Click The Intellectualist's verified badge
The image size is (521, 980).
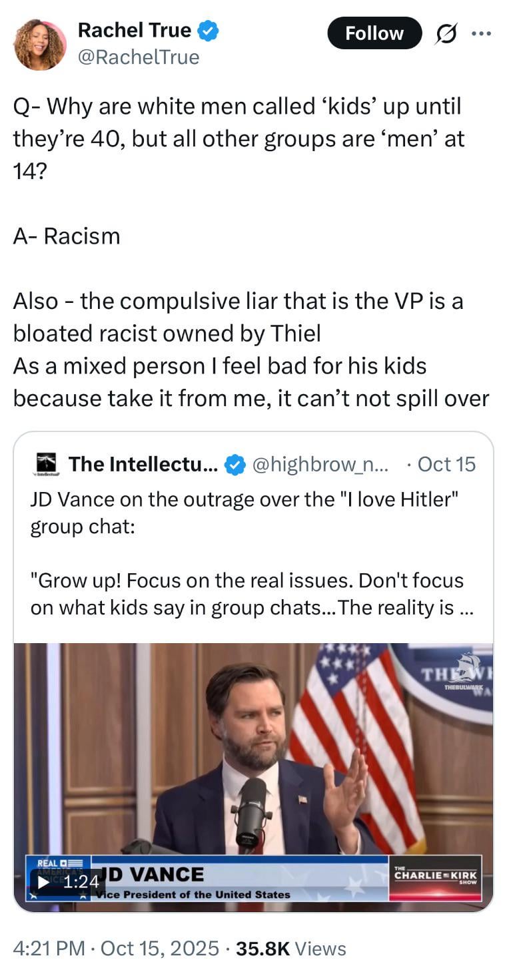(234, 465)
